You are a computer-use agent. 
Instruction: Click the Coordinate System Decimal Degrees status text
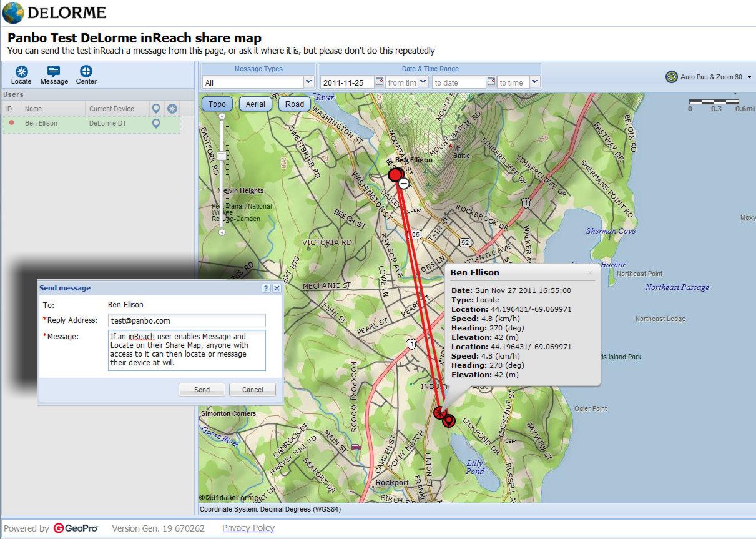(270, 509)
